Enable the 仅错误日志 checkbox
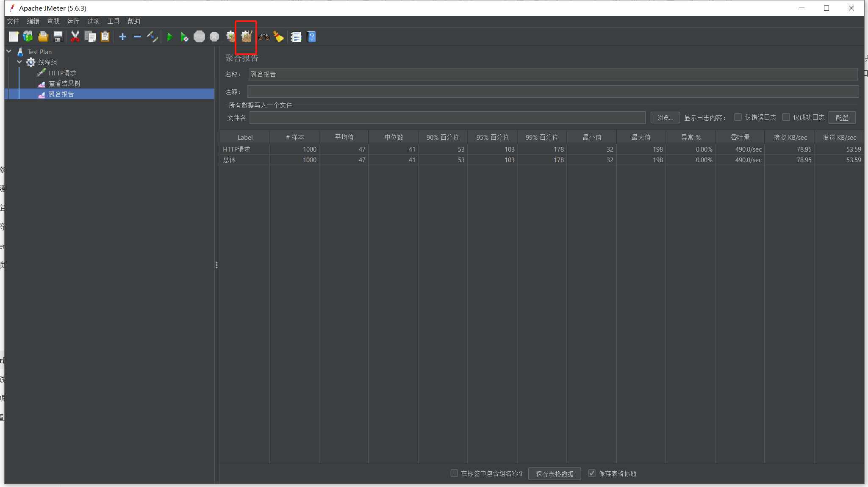The image size is (868, 487). (x=738, y=117)
